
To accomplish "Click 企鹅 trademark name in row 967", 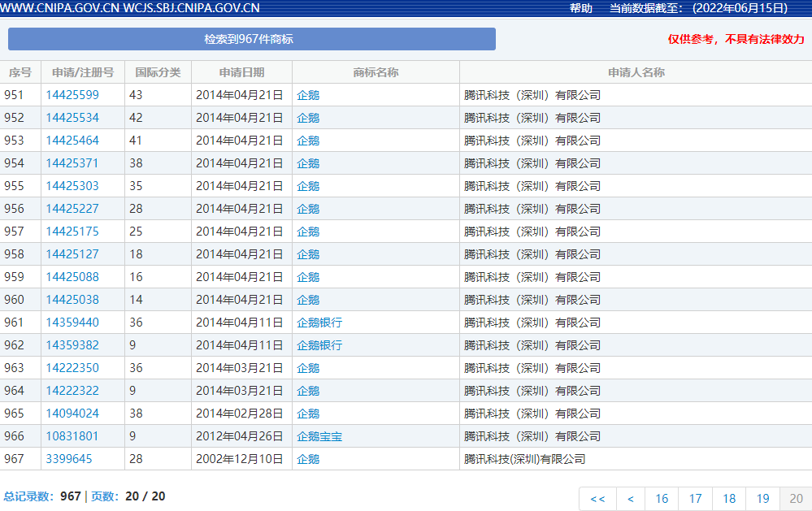I will [308, 459].
